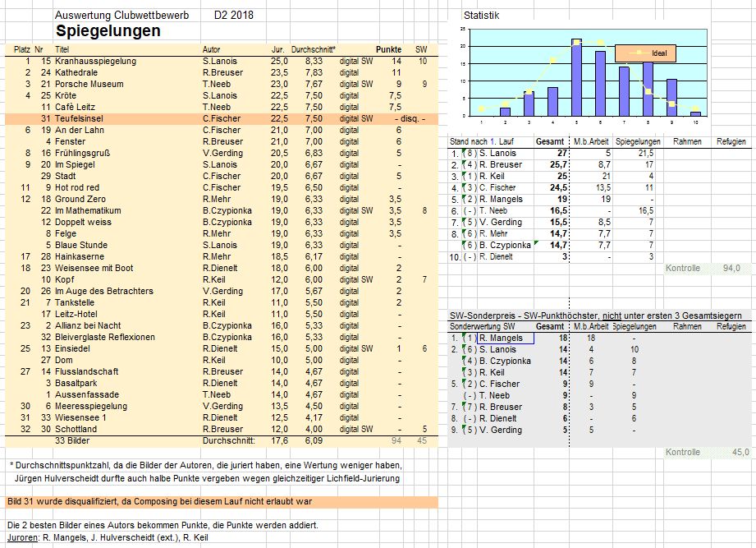756x548 pixels.
Task: Click the "Ground Zero" title cell
Action: [x=80, y=199]
